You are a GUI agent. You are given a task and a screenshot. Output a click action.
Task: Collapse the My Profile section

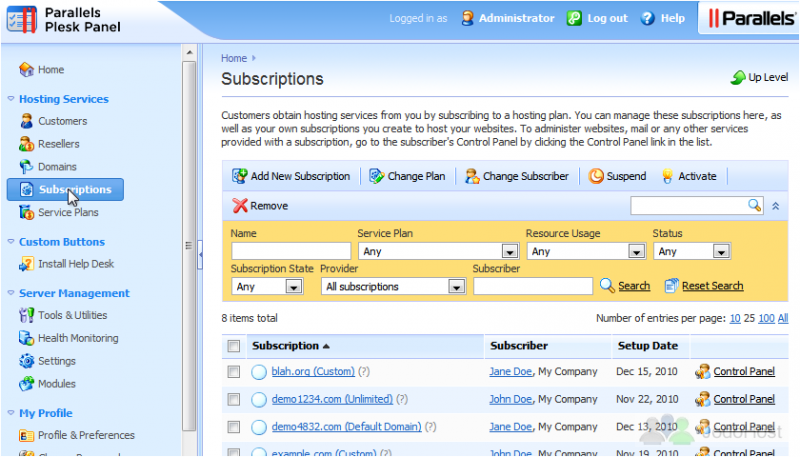(11, 413)
